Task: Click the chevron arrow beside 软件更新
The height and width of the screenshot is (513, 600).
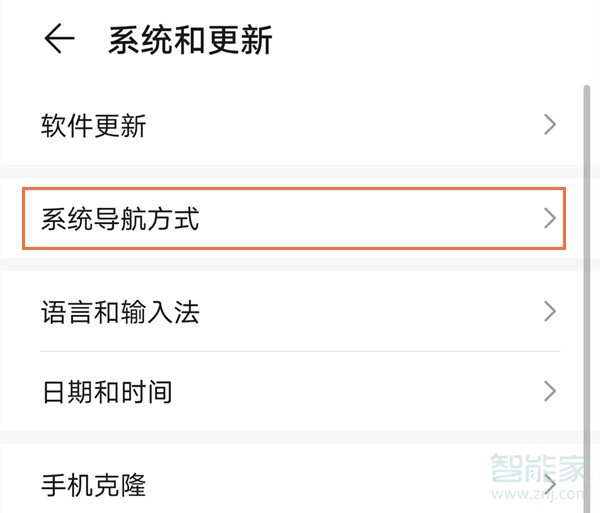Action: (549, 125)
